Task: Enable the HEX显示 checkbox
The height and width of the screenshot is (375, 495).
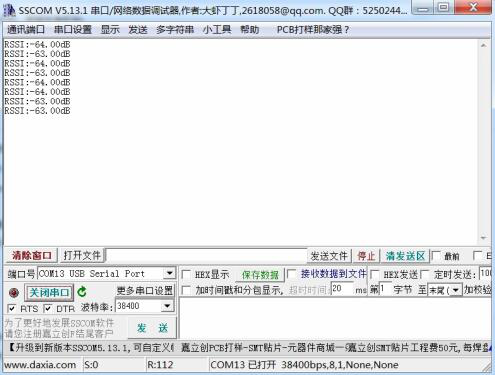Action: (186, 275)
